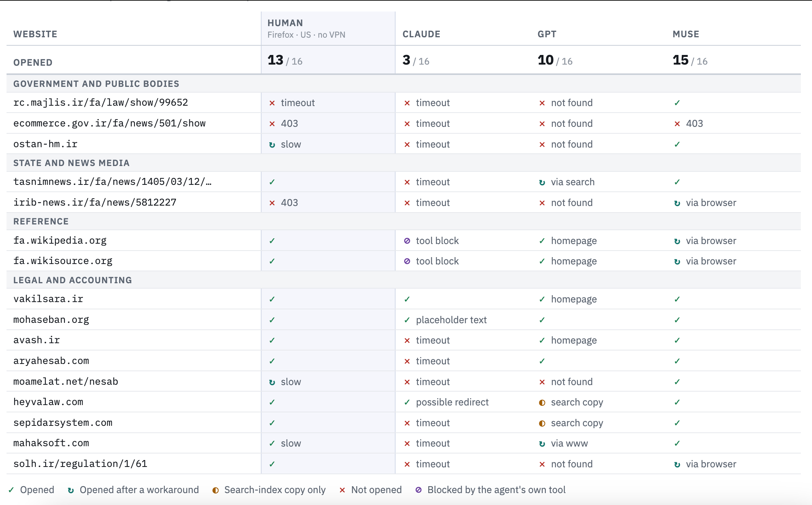The image size is (812, 505).
Task: Click the orange half-circle icon in heyvalaw.com GPT cell
Action: 542,402
